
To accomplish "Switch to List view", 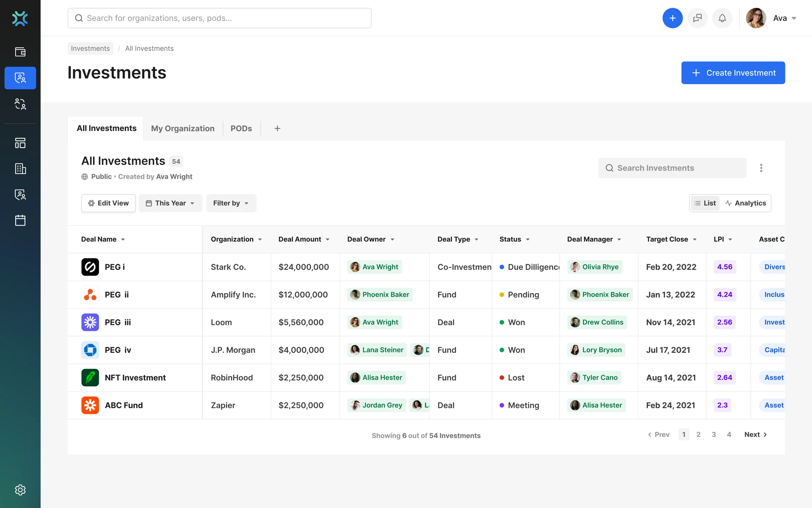I will (705, 203).
